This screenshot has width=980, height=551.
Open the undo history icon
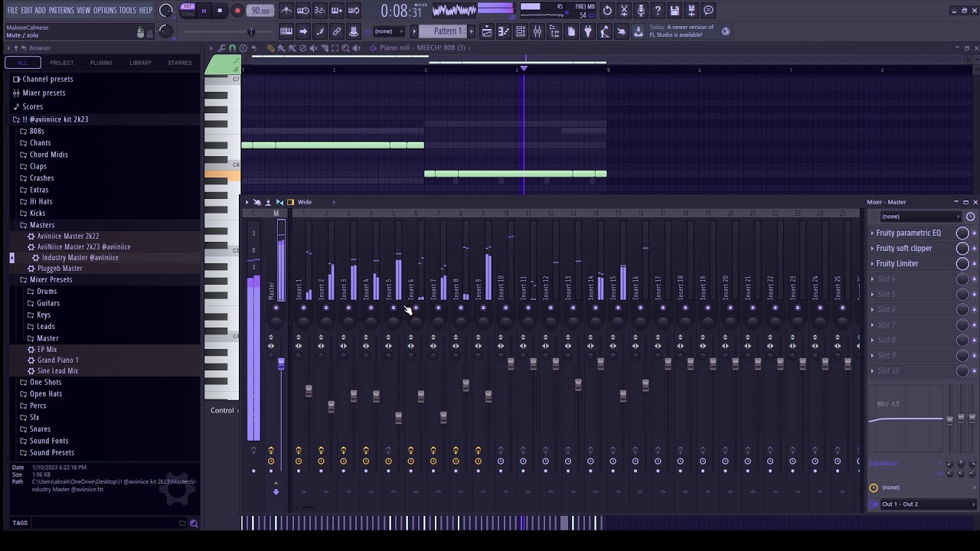tap(607, 11)
